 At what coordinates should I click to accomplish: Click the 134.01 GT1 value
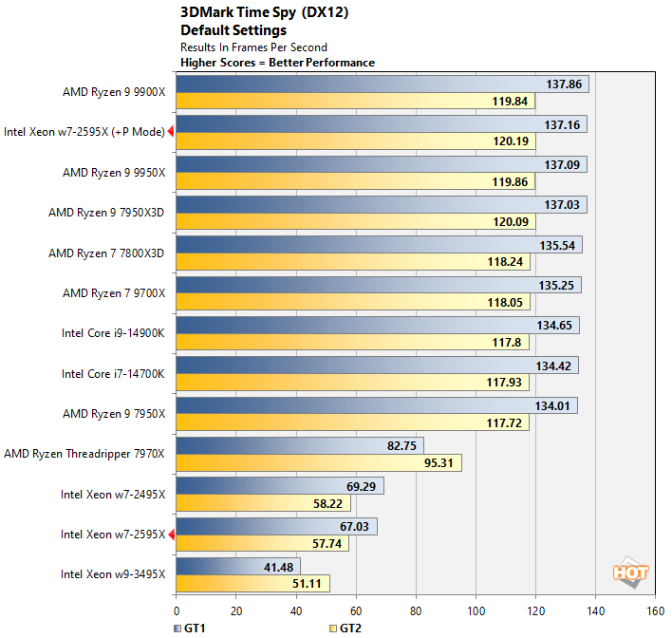pos(552,405)
